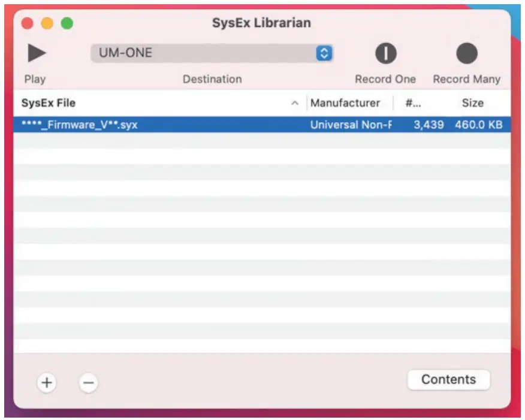525x420 pixels.
Task: Click the minus icon to remove a file
Action: pyautogui.click(x=88, y=382)
